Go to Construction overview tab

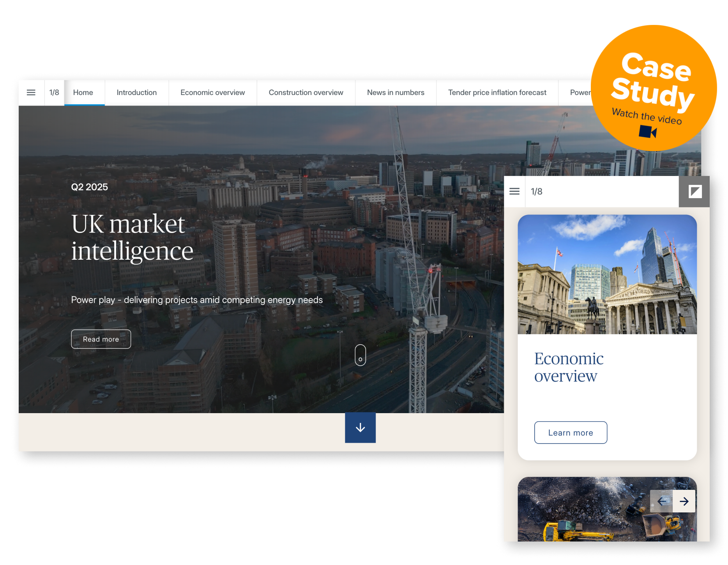coord(306,93)
